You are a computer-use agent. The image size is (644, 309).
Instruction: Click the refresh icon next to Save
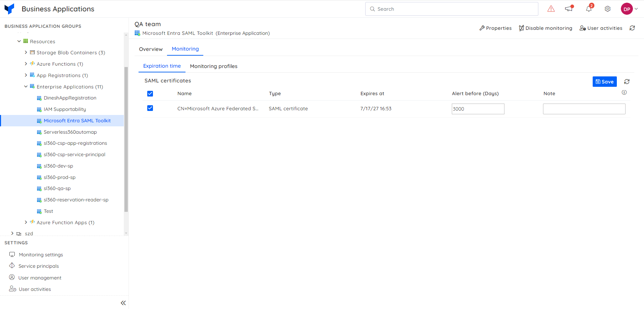627,81
